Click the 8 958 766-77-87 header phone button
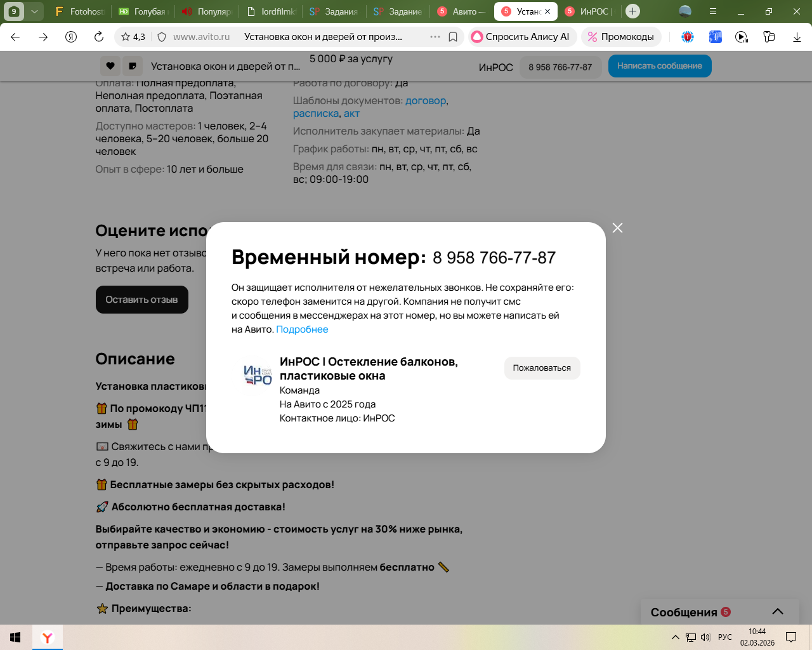This screenshot has width=812, height=650. 560,67
